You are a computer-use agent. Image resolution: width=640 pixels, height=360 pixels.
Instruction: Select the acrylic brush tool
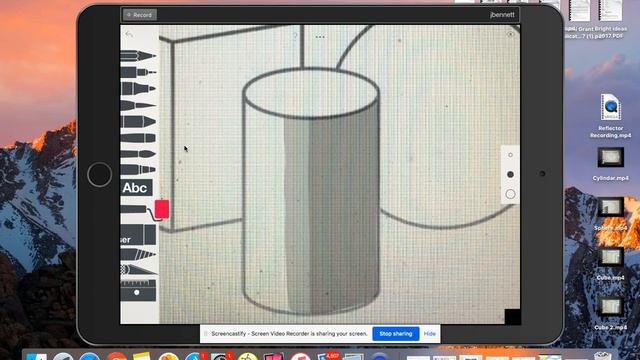click(x=138, y=169)
